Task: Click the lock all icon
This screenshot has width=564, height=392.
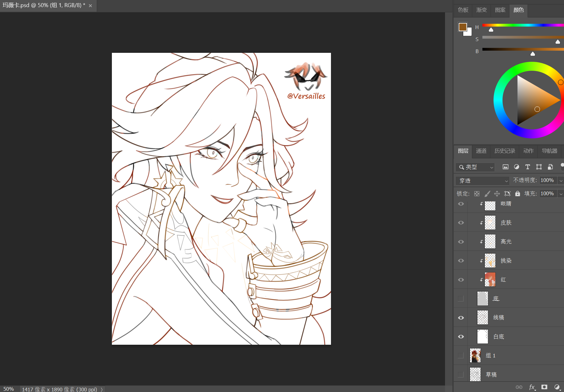Action: tap(518, 194)
